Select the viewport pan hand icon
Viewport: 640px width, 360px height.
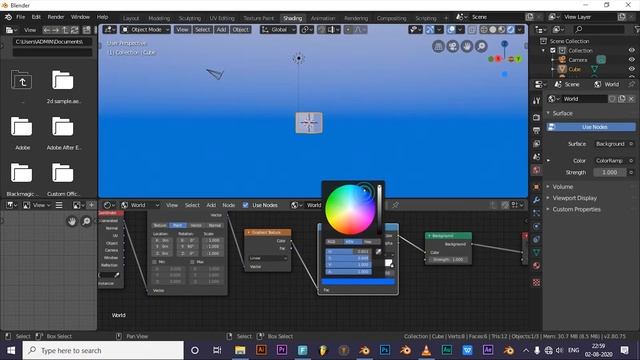[467, 47]
